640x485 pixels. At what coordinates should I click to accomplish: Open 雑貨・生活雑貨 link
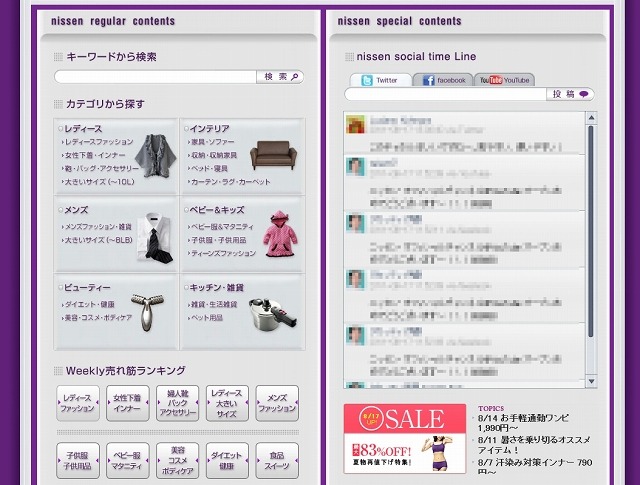point(214,304)
